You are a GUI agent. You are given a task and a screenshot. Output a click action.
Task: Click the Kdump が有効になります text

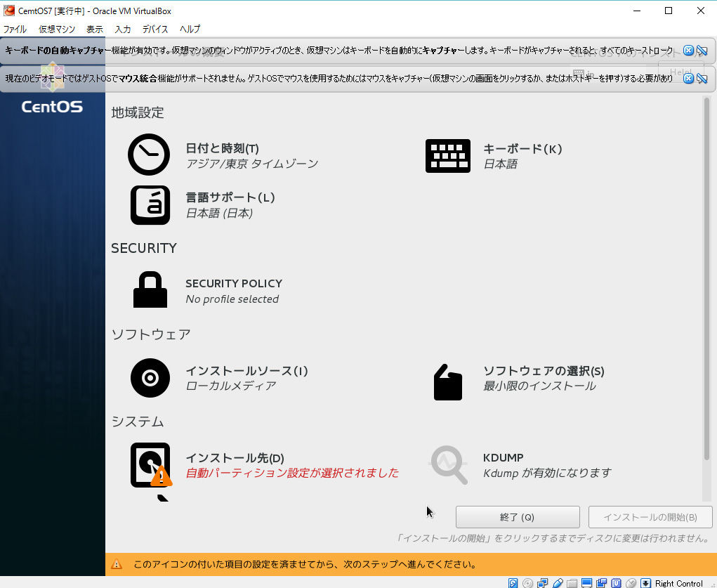(x=547, y=473)
